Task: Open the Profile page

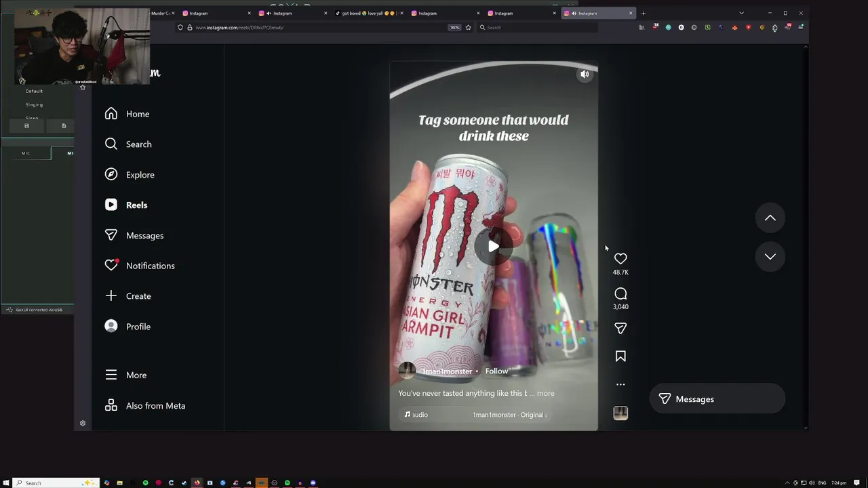Action: click(128, 327)
